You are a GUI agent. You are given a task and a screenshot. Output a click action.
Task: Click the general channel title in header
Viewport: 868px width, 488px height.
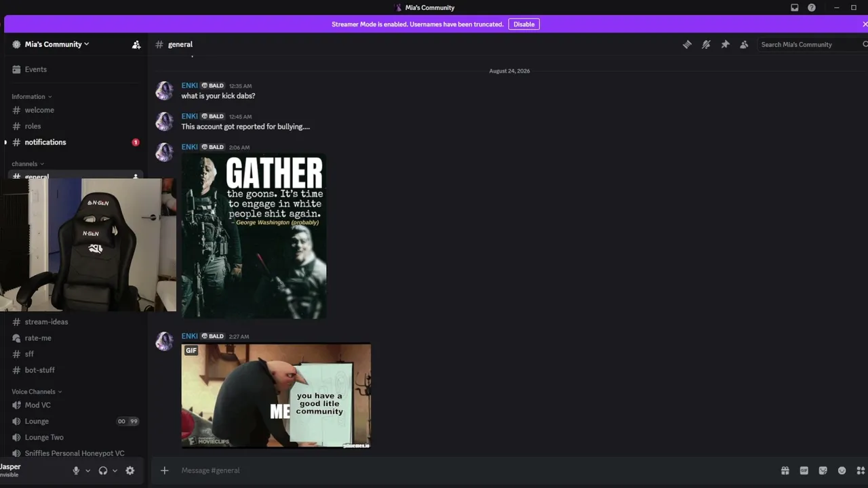point(180,45)
